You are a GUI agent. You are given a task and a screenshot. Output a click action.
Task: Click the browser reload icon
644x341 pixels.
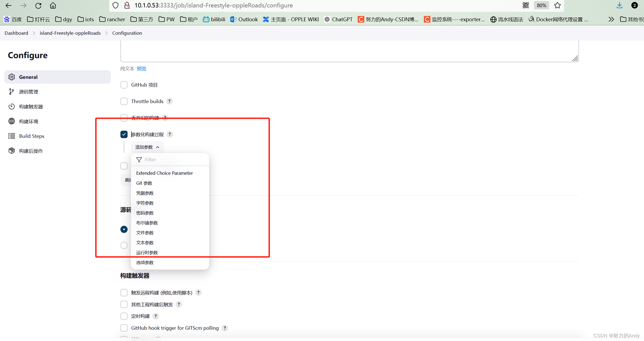38,6
